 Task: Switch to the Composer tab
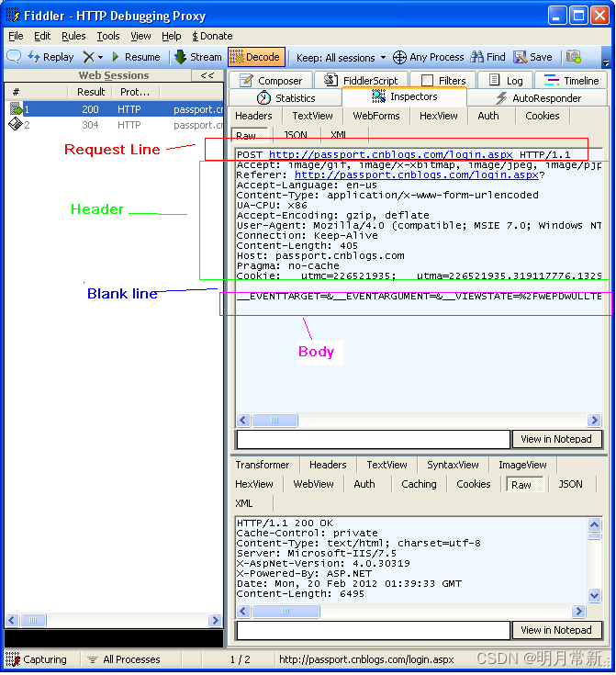click(271, 81)
